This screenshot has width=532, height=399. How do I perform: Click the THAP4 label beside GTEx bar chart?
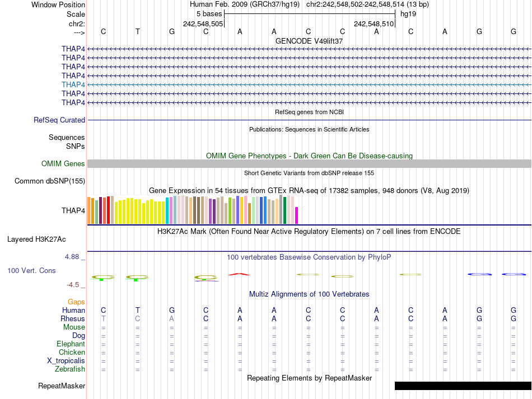tap(73, 210)
